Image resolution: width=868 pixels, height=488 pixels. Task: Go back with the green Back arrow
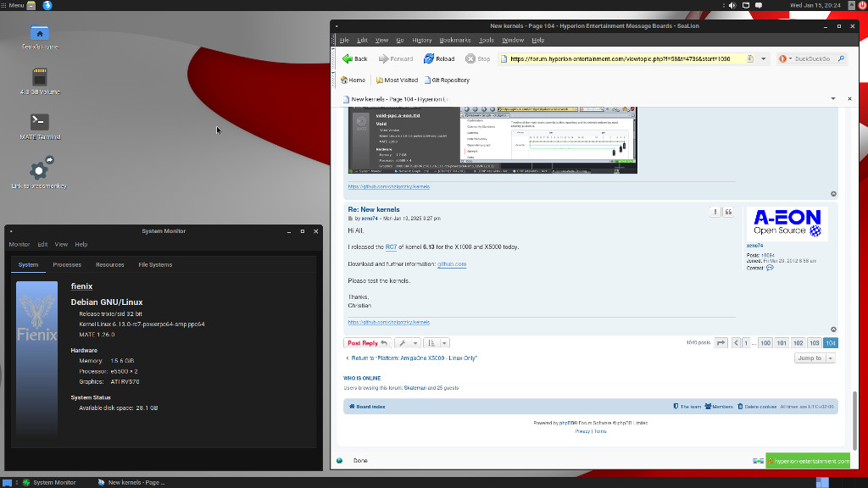[x=355, y=58]
